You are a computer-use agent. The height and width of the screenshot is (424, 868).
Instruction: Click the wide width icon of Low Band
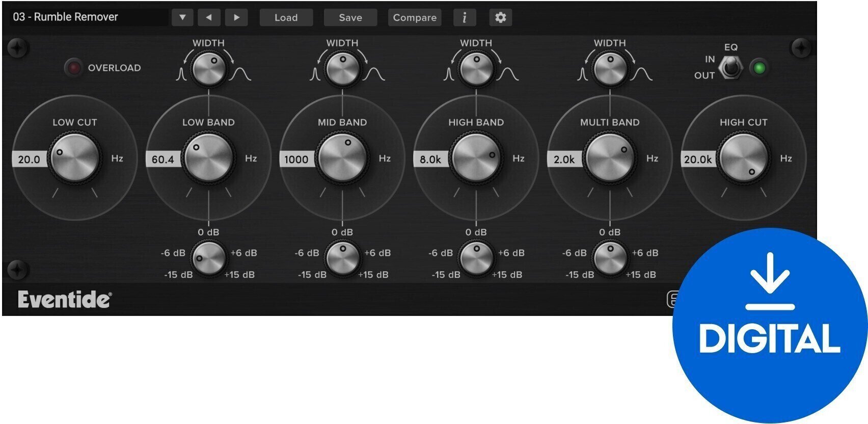pyautogui.click(x=239, y=74)
